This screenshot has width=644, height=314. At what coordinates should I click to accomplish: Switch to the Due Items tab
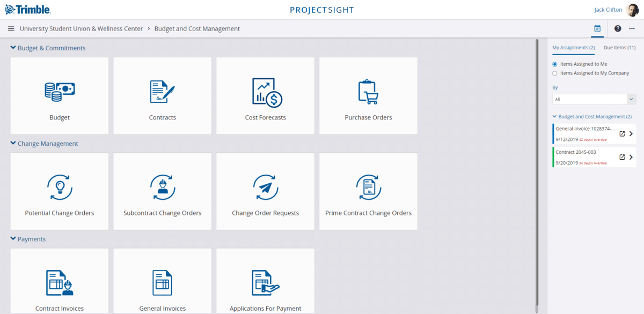click(619, 48)
